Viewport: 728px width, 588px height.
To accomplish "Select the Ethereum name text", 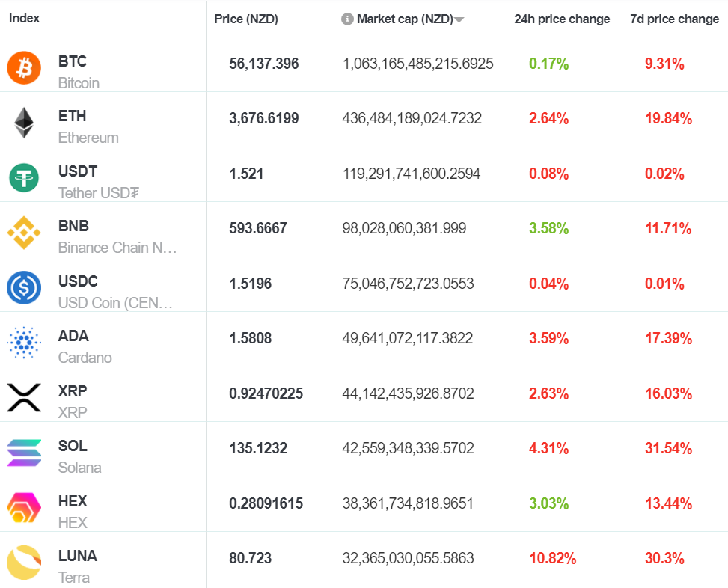I will pyautogui.click(x=88, y=138).
